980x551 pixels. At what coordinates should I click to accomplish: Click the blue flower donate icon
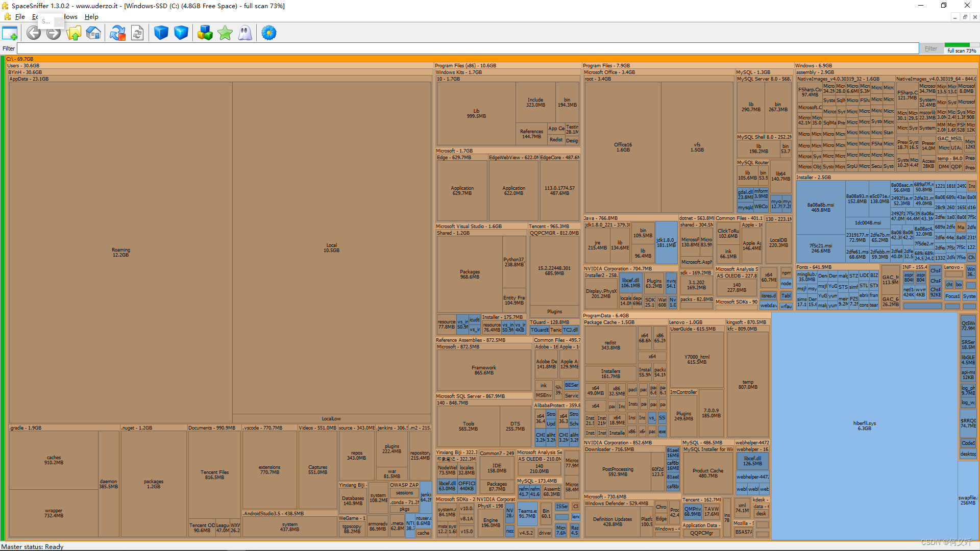click(269, 33)
